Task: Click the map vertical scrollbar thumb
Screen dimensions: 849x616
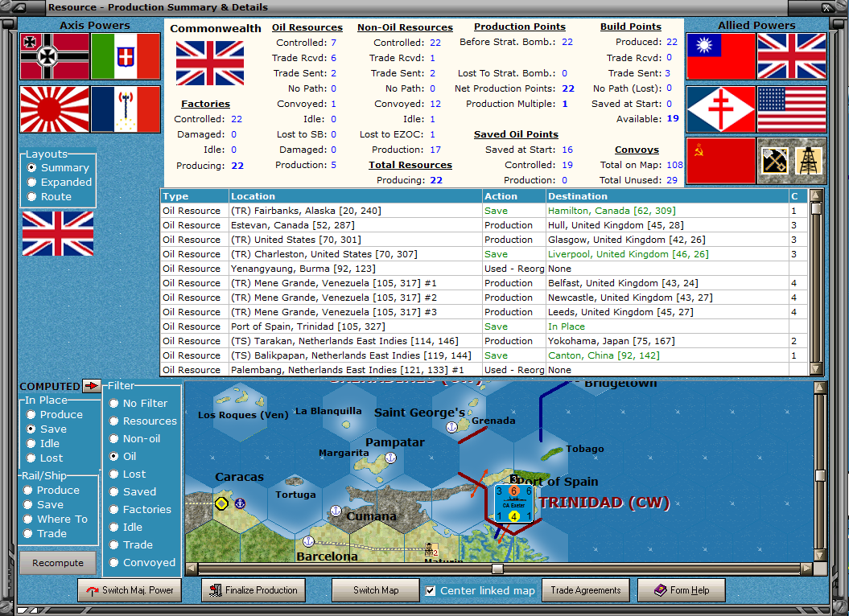Action: [820, 475]
